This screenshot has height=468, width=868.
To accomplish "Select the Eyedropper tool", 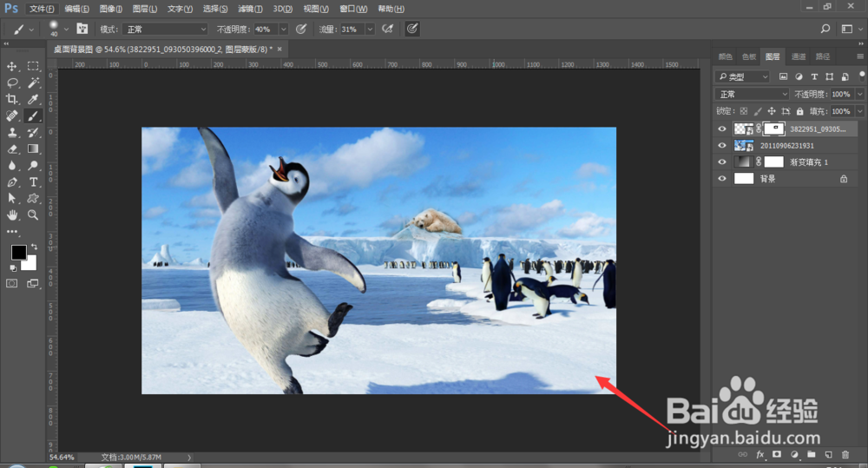I will pos(33,99).
